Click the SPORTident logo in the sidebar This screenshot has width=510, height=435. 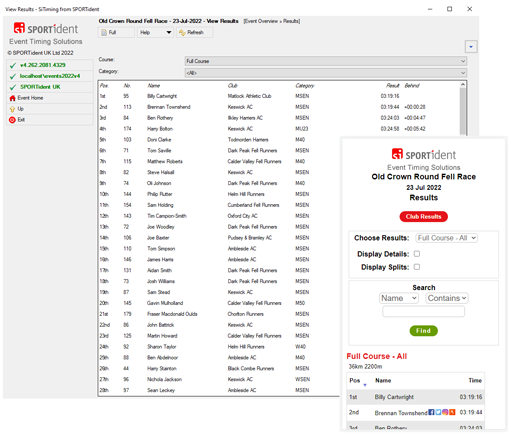point(46,28)
